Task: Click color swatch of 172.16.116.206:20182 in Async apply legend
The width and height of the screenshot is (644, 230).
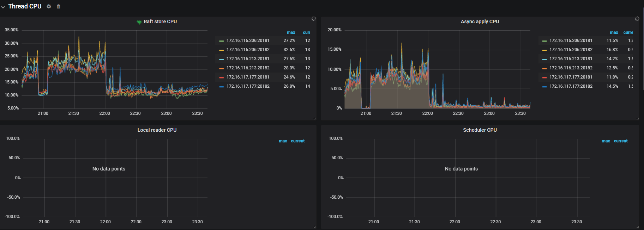Action: tap(544, 50)
